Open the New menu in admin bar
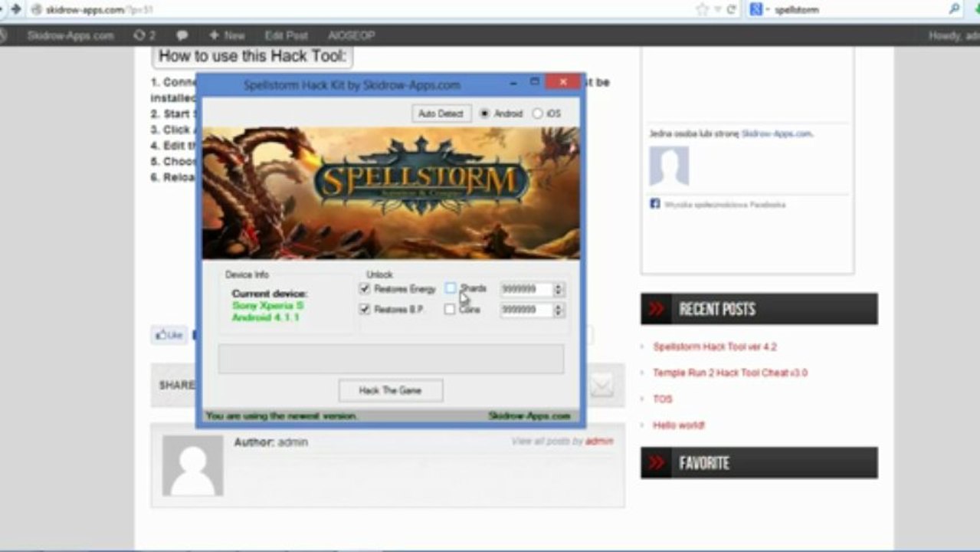 [x=227, y=35]
